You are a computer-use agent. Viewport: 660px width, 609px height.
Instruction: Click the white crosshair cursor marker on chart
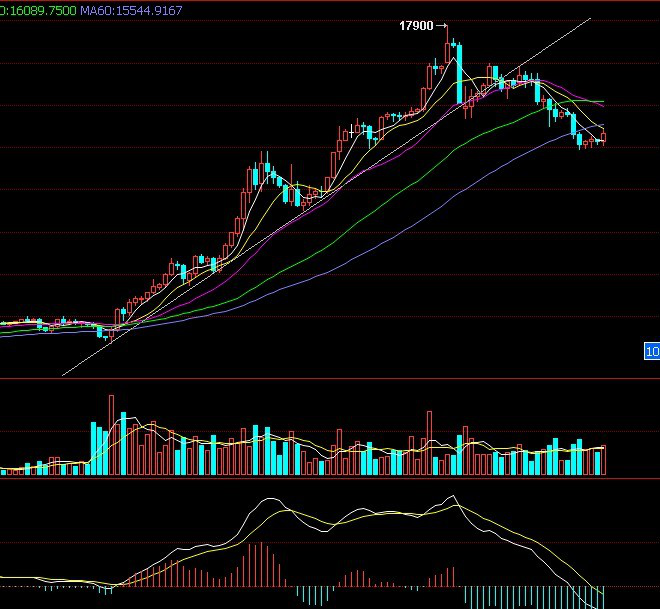(x=351, y=130)
